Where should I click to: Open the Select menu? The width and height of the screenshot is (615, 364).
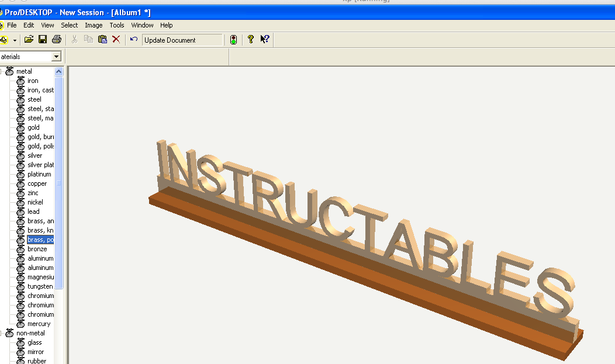pos(70,25)
